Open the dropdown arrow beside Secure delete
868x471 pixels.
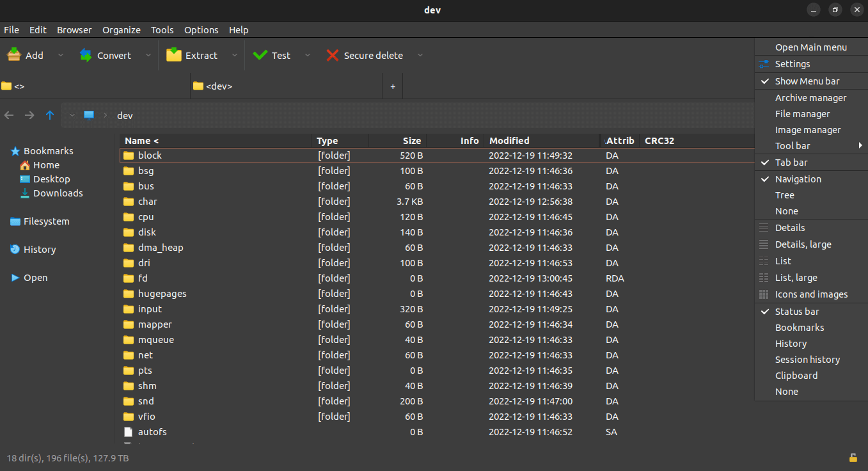[420, 56]
